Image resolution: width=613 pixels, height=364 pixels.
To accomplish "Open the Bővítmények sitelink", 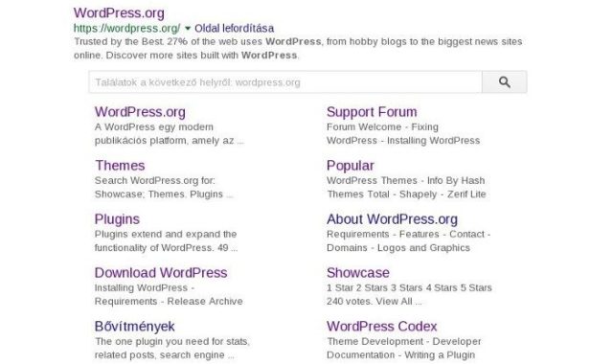I will click(x=134, y=326).
